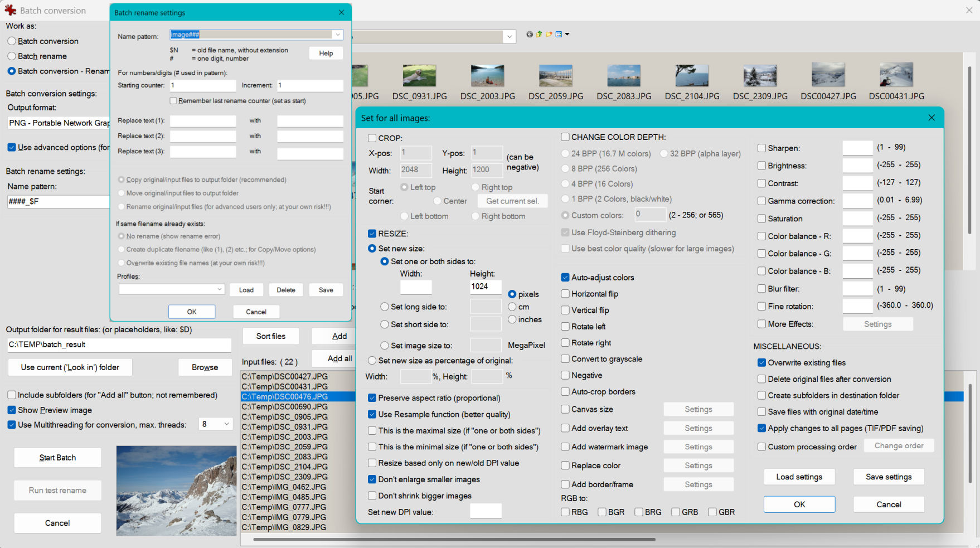Click the IrfanView logo in title bar

click(x=10, y=10)
